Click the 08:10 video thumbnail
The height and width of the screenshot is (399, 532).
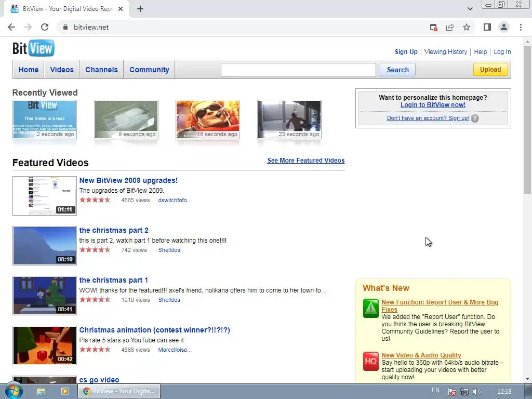click(x=45, y=246)
